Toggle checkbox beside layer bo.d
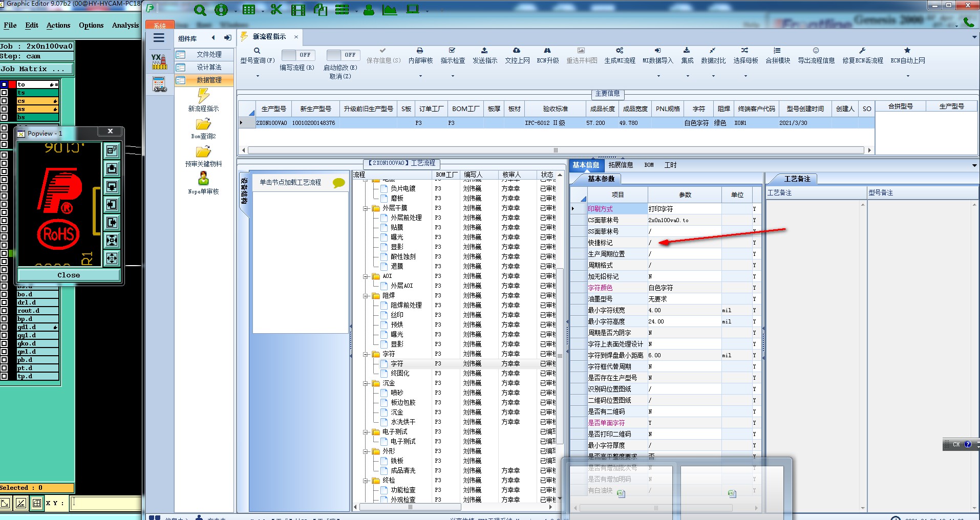Image resolution: width=980 pixels, height=520 pixels. 4,294
